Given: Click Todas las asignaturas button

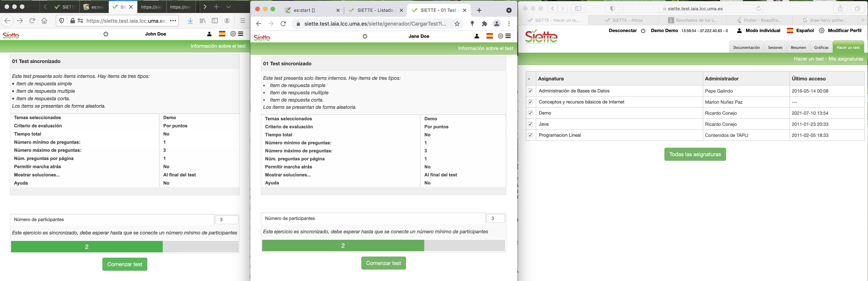Looking at the screenshot, I should (695, 154).
